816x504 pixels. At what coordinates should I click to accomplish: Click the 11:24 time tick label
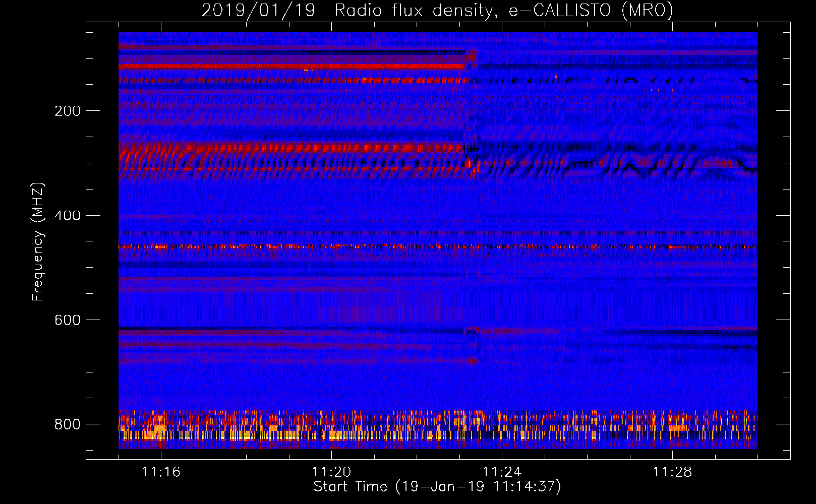(502, 472)
